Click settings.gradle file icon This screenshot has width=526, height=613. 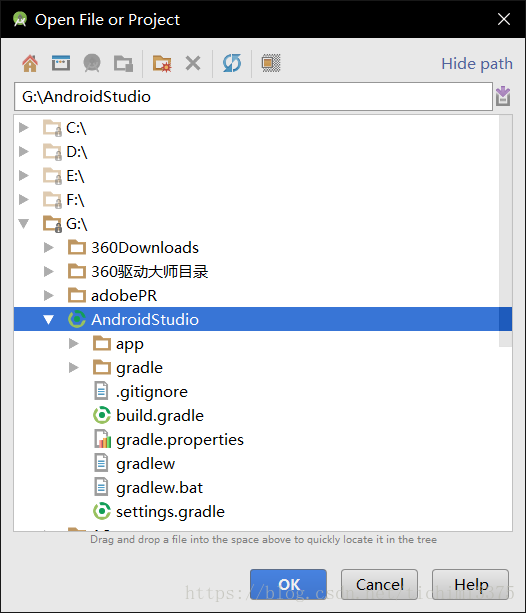pos(102,511)
